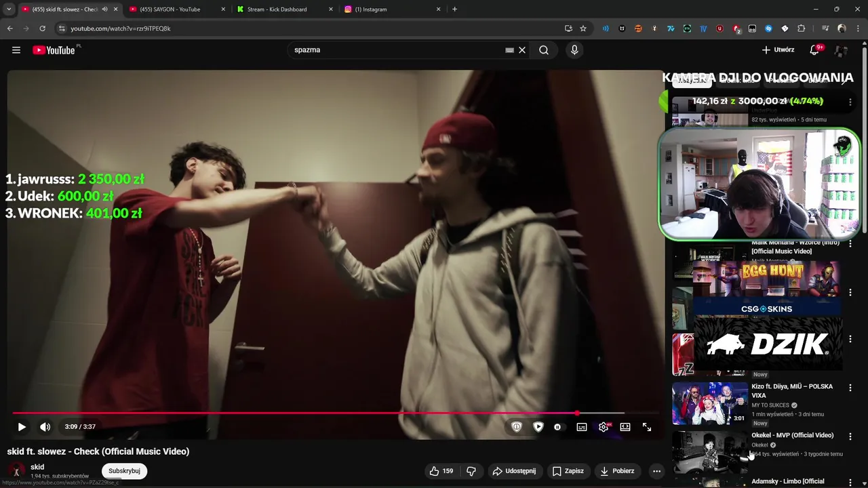This screenshot has height=488, width=868.
Task: Play the video with the play button
Action: pyautogui.click(x=22, y=427)
